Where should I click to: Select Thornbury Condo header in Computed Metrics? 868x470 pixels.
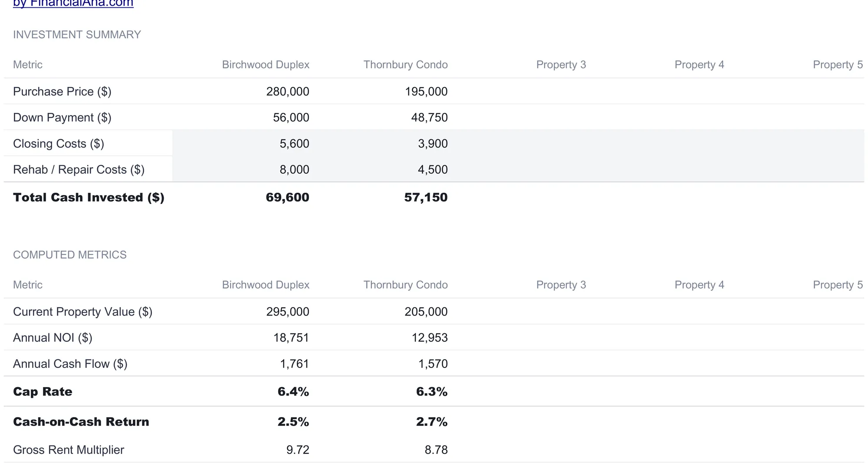coord(405,285)
